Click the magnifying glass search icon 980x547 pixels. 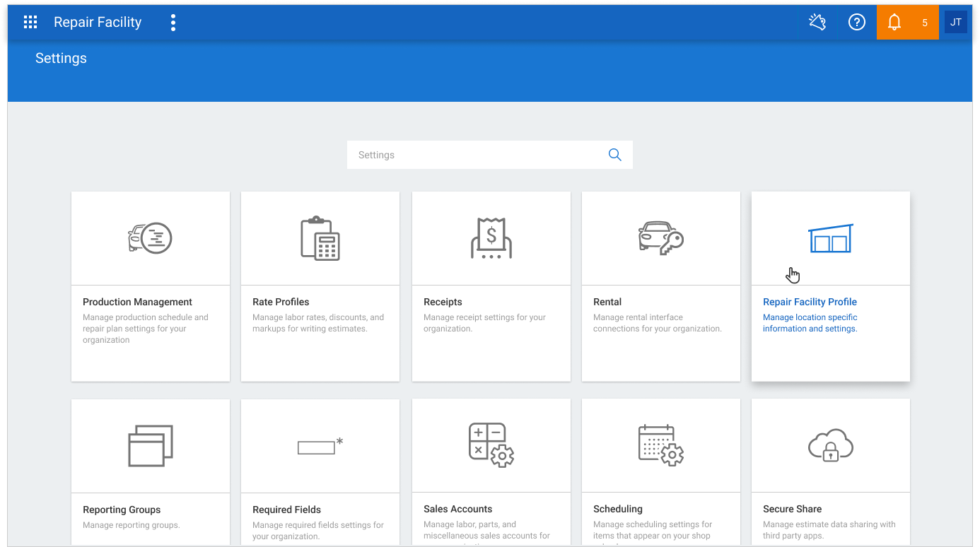pyautogui.click(x=615, y=155)
